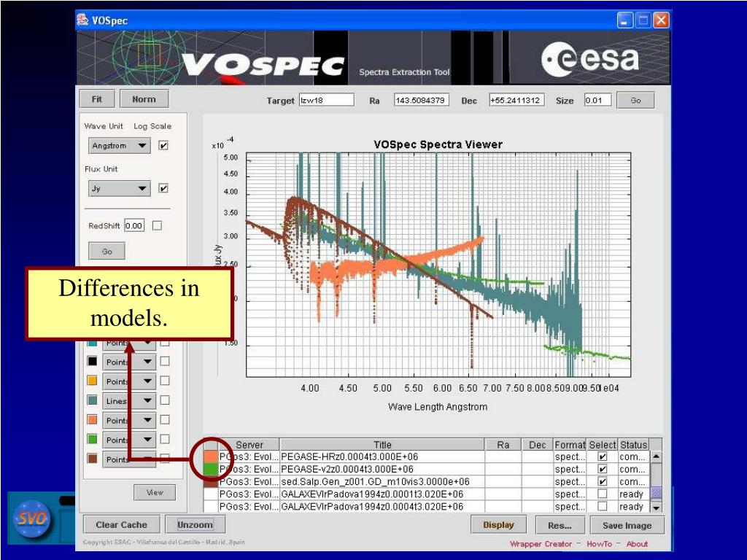Click the brown color swatch in the left panel
The image size is (747, 560).
(93, 459)
